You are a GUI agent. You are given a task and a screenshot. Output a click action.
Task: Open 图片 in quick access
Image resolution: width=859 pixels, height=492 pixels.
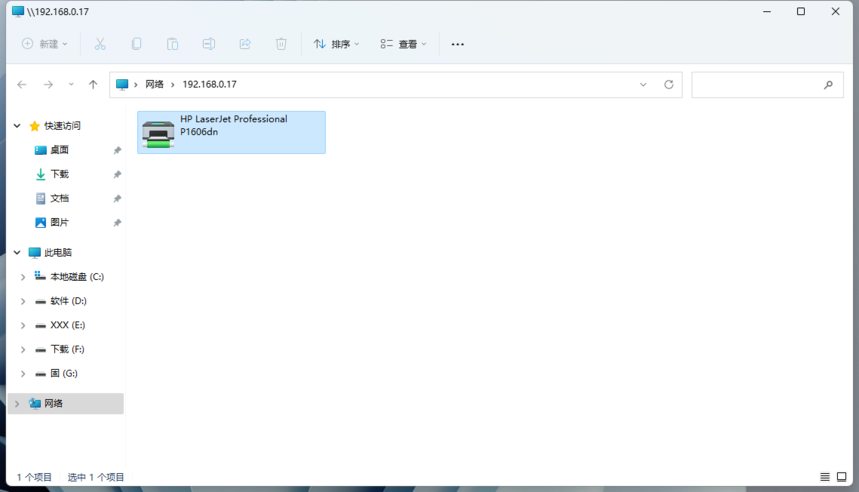pos(59,222)
